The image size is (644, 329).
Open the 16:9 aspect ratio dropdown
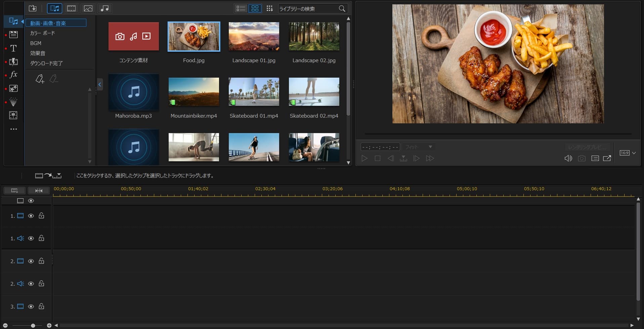pos(628,153)
